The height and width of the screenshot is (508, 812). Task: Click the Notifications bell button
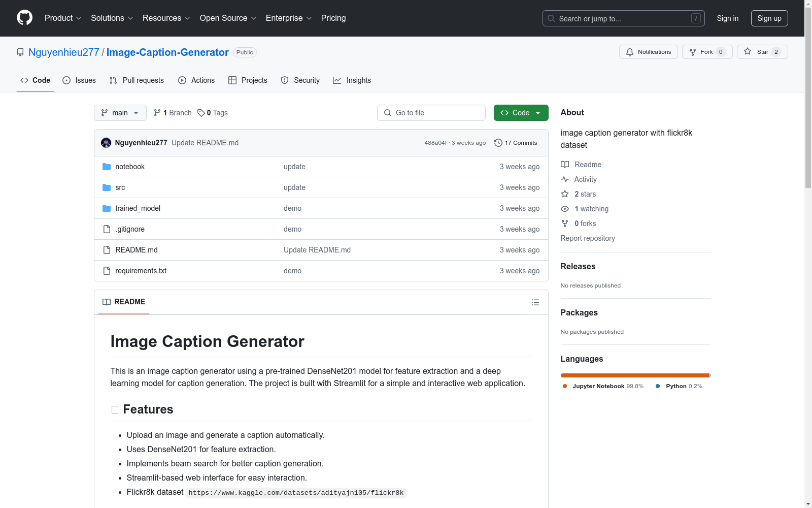tap(648, 52)
